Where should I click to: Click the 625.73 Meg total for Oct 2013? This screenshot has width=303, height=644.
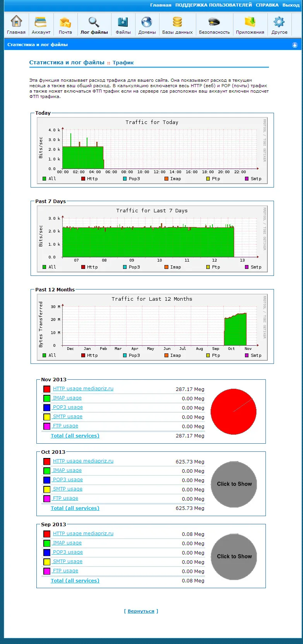190,508
